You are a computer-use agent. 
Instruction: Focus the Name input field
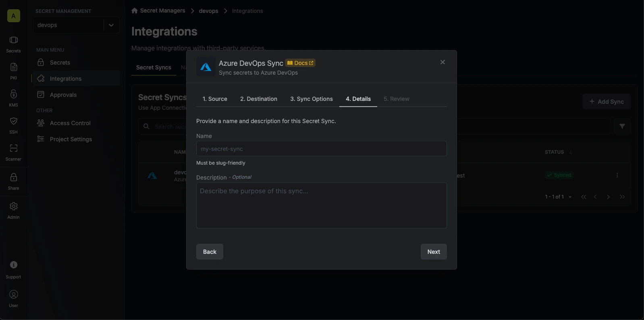point(321,148)
